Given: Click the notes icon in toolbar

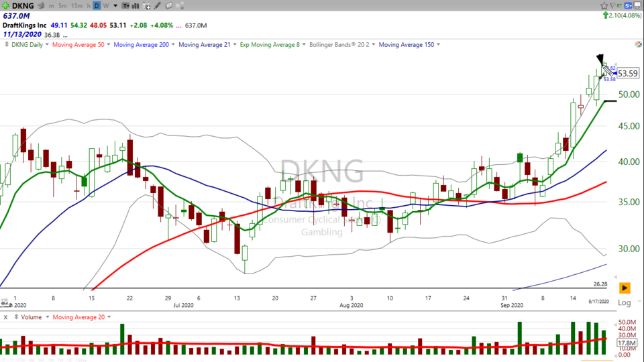Looking at the screenshot, I should (x=169, y=6).
